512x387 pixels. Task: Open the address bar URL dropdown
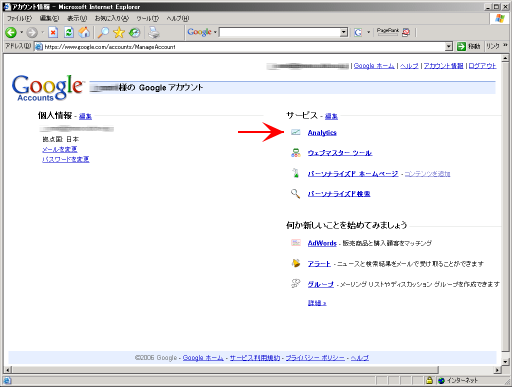[x=449, y=46]
